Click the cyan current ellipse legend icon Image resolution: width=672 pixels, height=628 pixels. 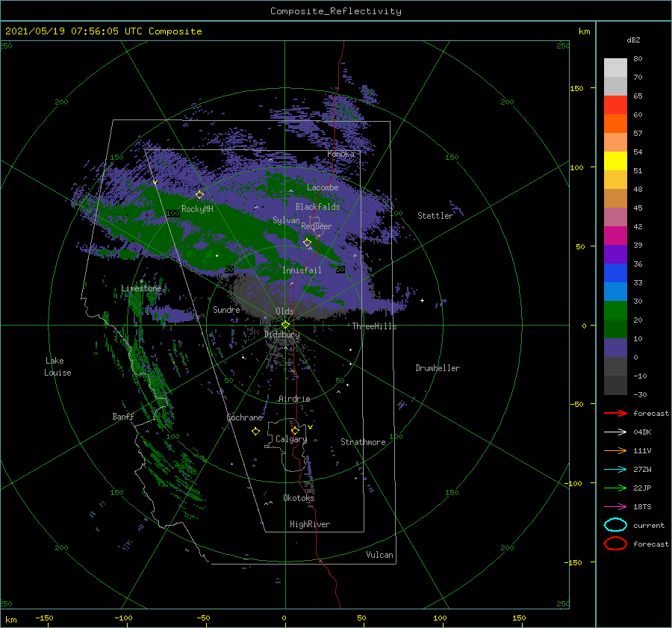point(615,525)
